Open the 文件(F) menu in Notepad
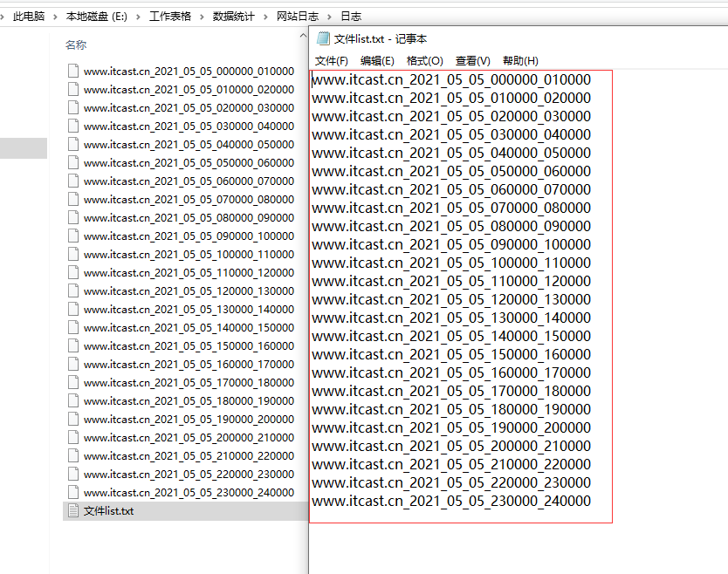 (x=332, y=61)
